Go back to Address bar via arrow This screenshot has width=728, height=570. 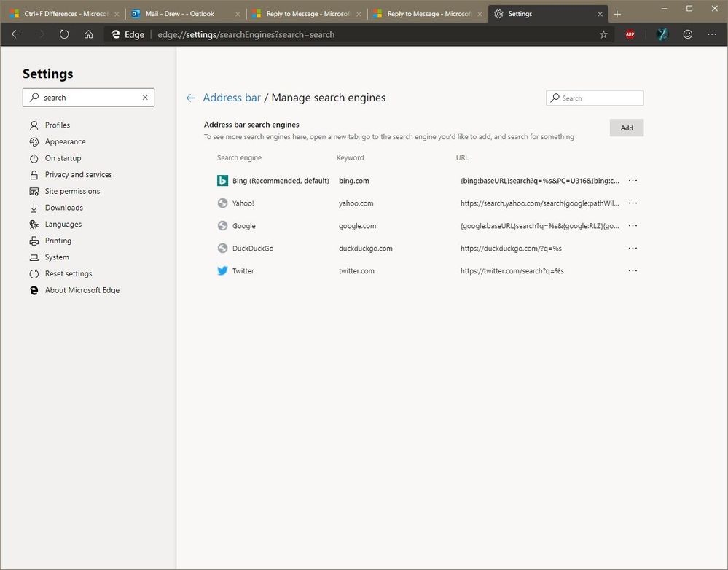[190, 98]
